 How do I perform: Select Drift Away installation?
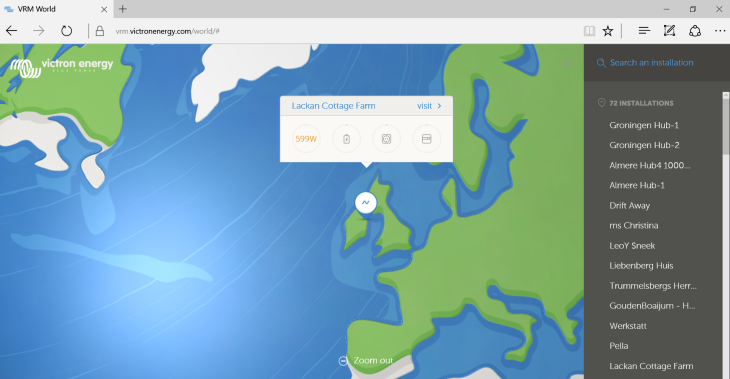(629, 205)
